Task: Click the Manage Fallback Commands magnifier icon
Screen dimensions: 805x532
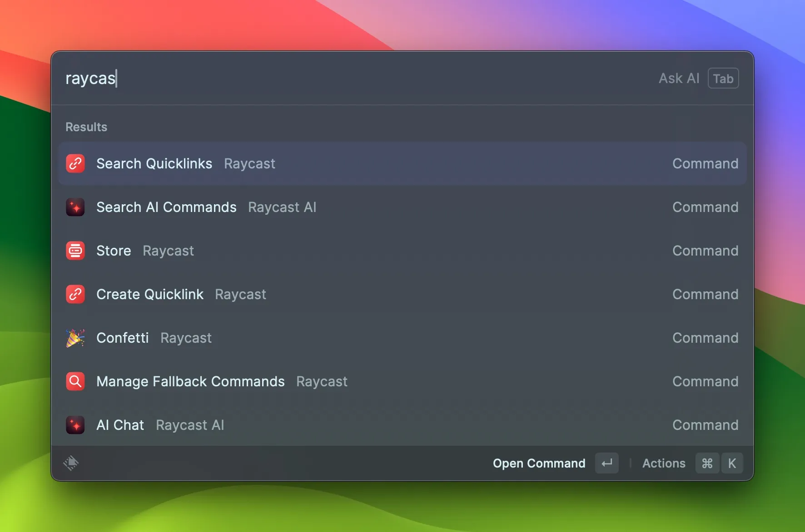Action: [x=75, y=381]
